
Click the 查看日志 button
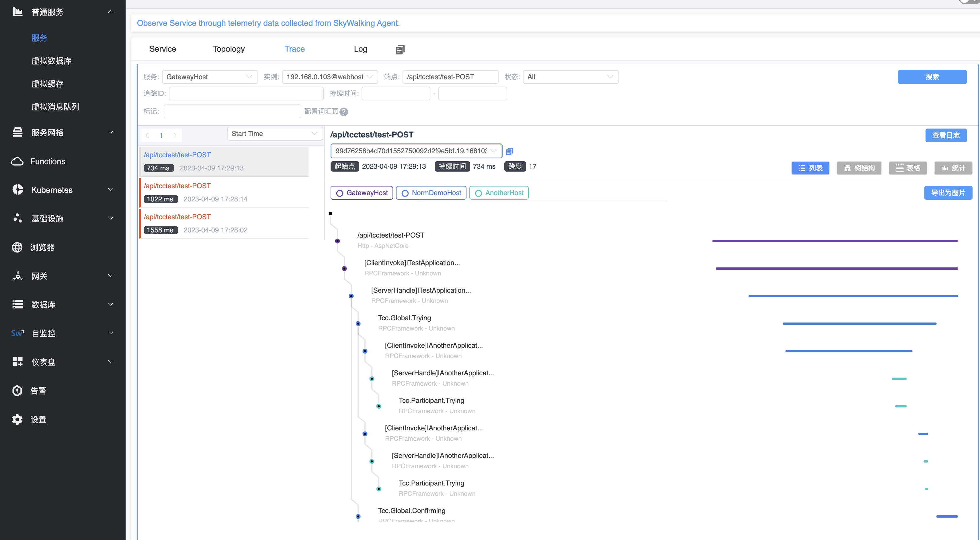pos(946,135)
